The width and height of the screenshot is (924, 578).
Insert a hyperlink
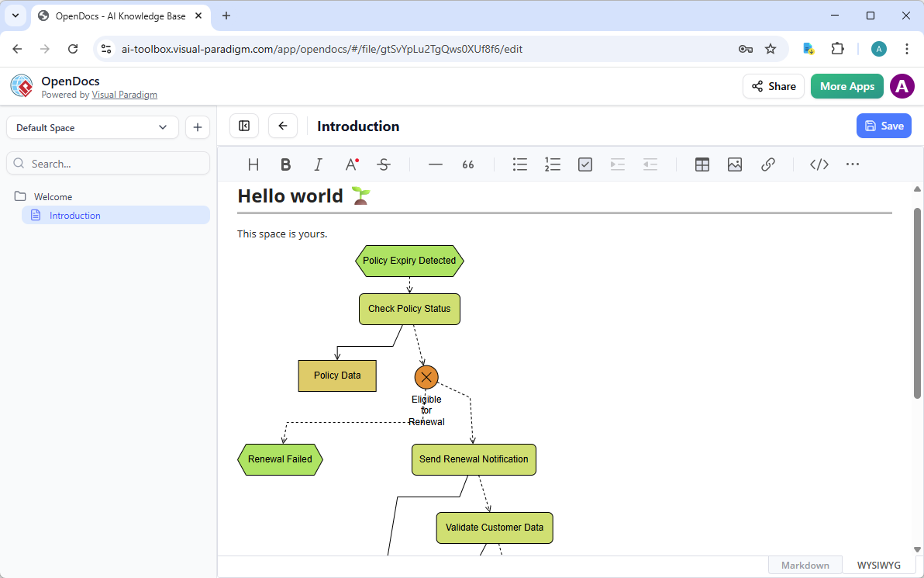point(768,164)
